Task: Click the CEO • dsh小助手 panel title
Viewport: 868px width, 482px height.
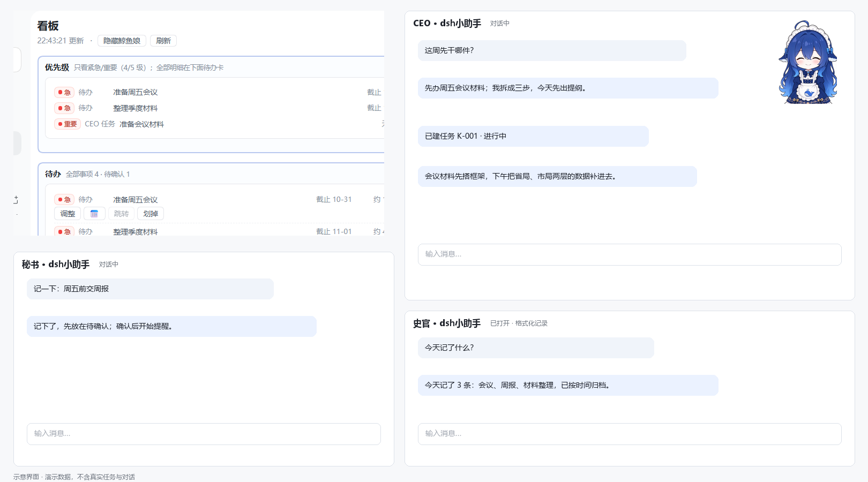Action: [x=447, y=23]
